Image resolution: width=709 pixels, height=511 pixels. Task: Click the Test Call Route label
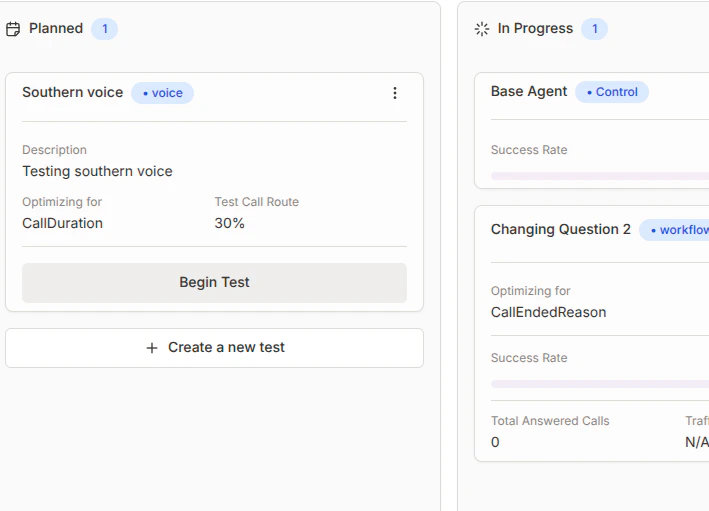point(256,202)
